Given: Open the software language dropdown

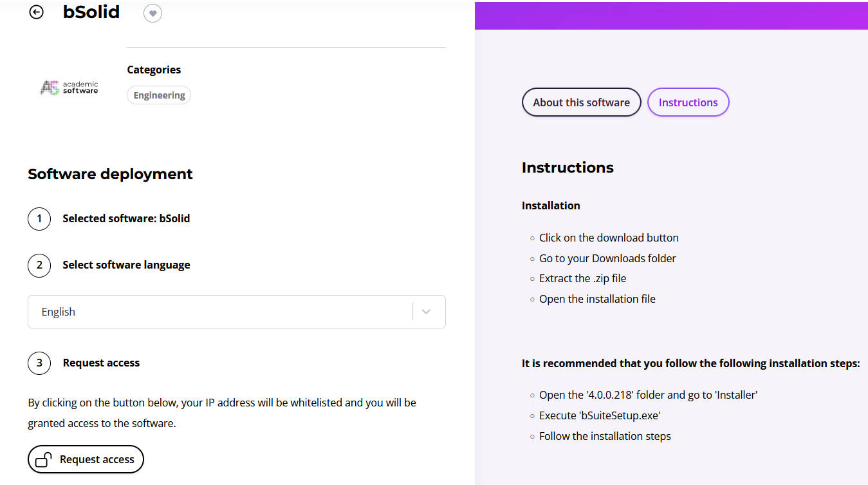Looking at the screenshot, I should coord(236,311).
